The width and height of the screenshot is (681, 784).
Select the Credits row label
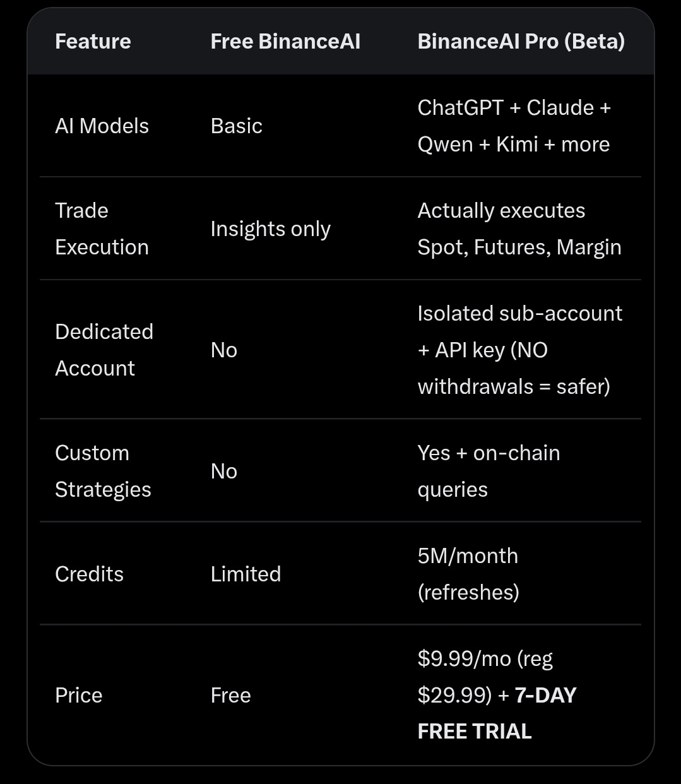tap(89, 574)
